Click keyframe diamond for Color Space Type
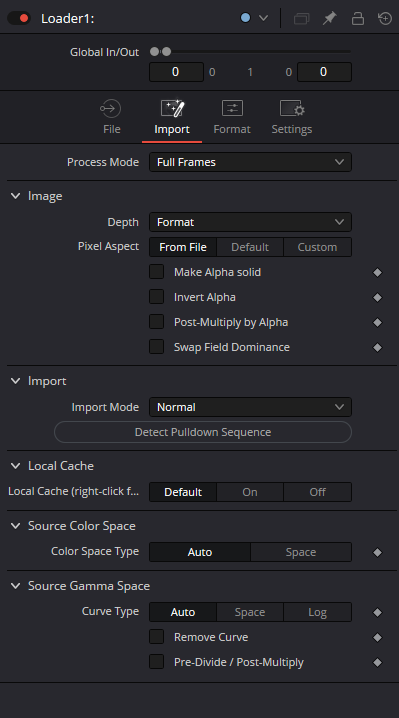Screen dimensions: 399x718 [377, 553]
